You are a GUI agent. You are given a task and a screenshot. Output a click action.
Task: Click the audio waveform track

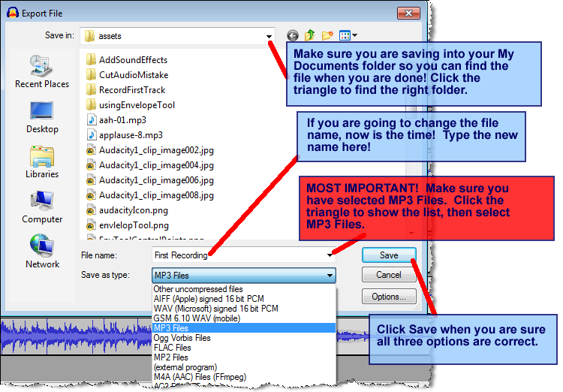point(76,336)
